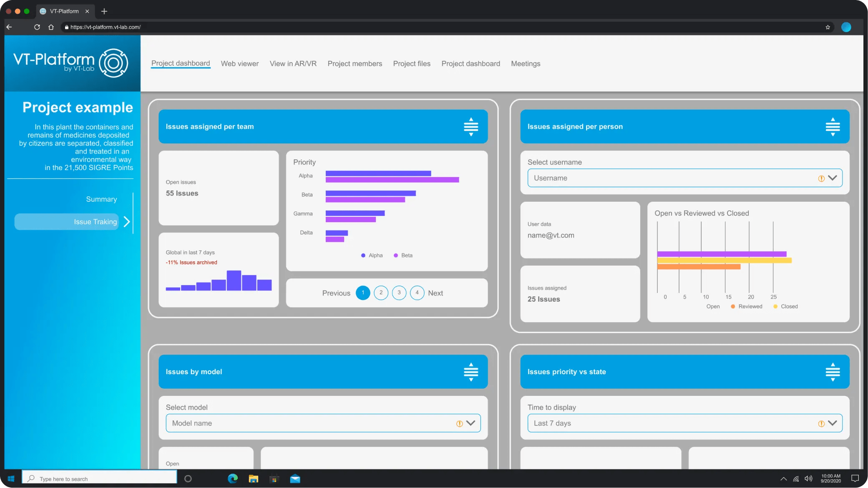Click the warning icon in Username field
The width and height of the screenshot is (868, 488).
821,178
